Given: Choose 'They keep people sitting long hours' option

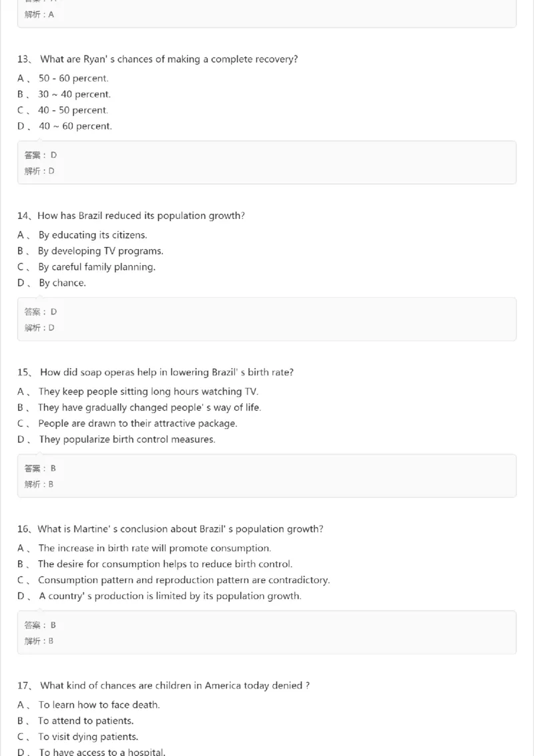Looking at the screenshot, I should pos(148,391).
